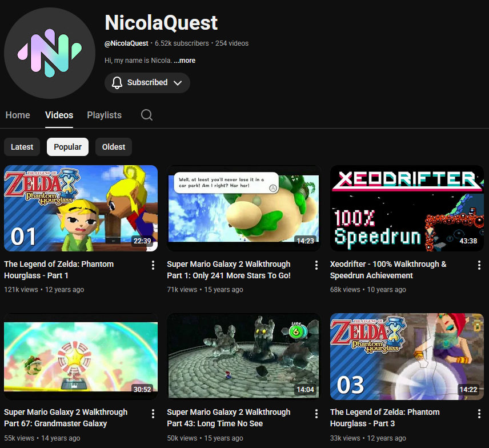This screenshot has width=489, height=448.
Task: Click the NicolaQuest channel avatar logo
Action: click(50, 53)
